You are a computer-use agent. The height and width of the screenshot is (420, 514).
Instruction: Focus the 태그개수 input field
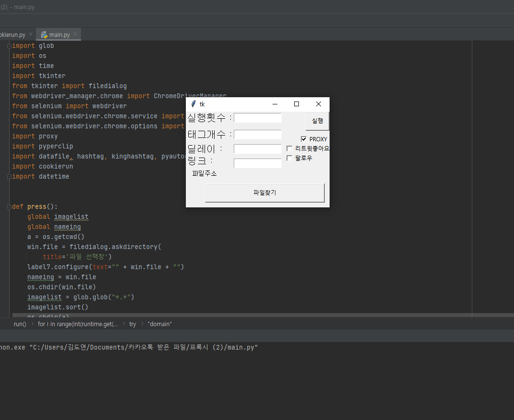258,135
